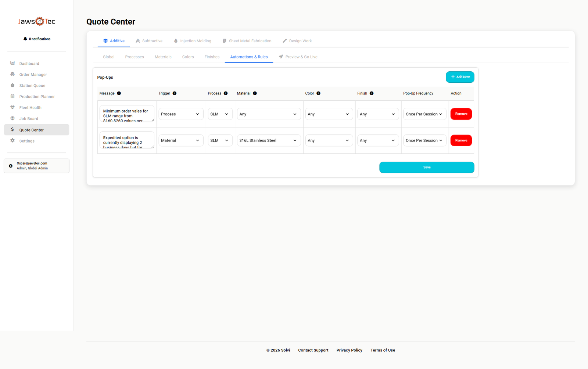
Task: Open the Finish dropdown in the Expedited row
Action: pos(378,140)
